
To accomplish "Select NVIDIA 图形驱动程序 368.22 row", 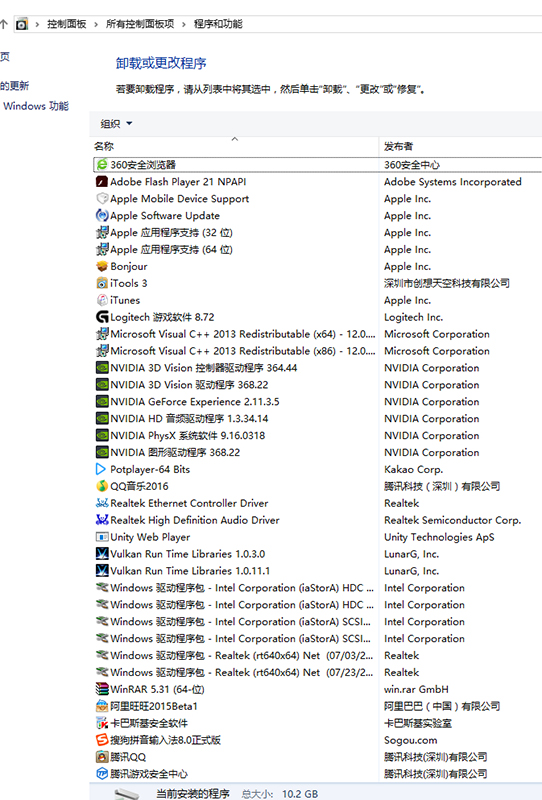I will tap(315, 452).
